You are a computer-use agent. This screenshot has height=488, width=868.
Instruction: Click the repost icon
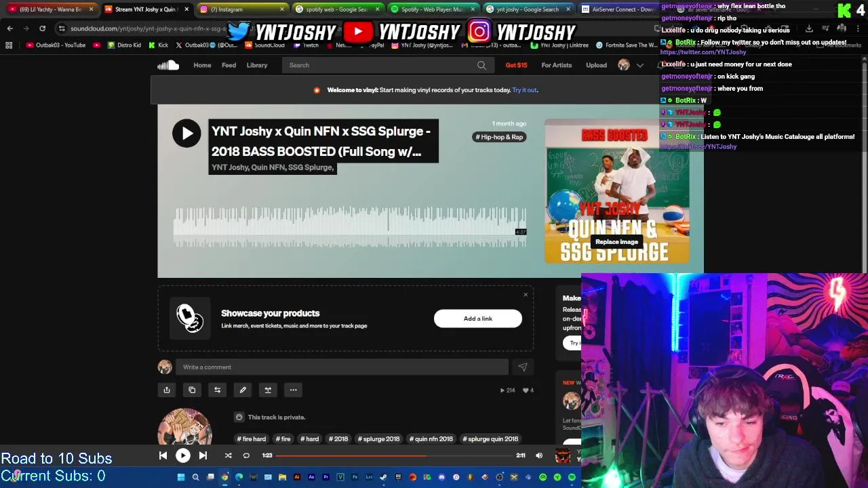click(217, 390)
